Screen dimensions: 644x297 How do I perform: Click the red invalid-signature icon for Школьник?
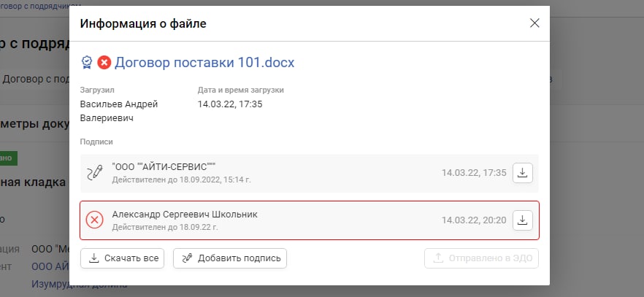point(95,220)
